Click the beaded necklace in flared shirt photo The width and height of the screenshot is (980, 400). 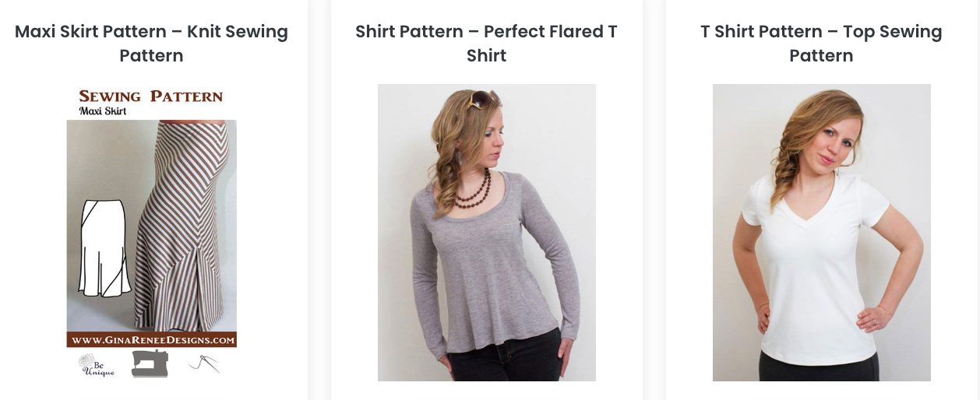tap(474, 190)
